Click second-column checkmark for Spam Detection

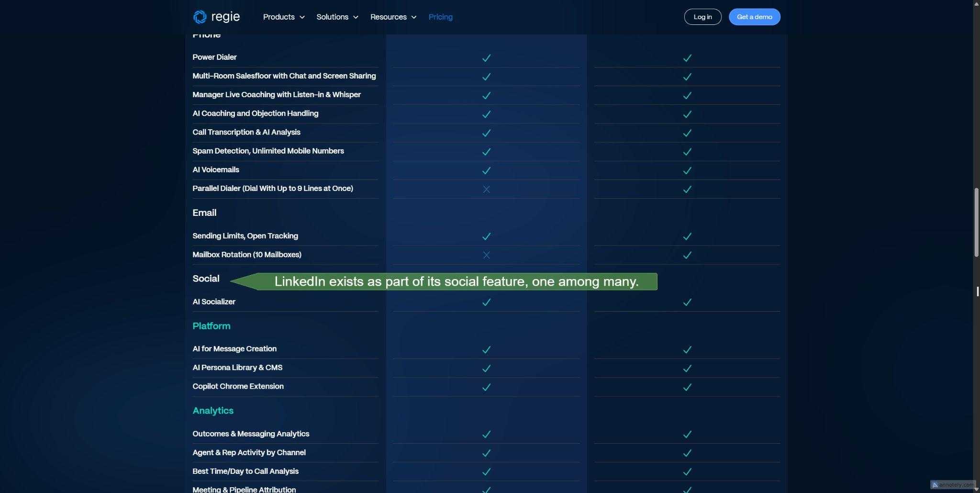coord(687,152)
